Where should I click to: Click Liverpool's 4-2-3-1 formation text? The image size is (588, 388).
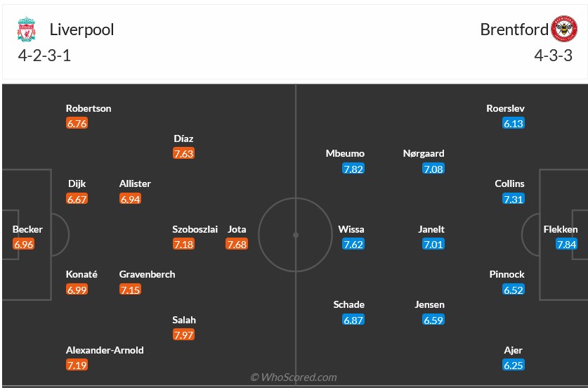click(x=45, y=56)
